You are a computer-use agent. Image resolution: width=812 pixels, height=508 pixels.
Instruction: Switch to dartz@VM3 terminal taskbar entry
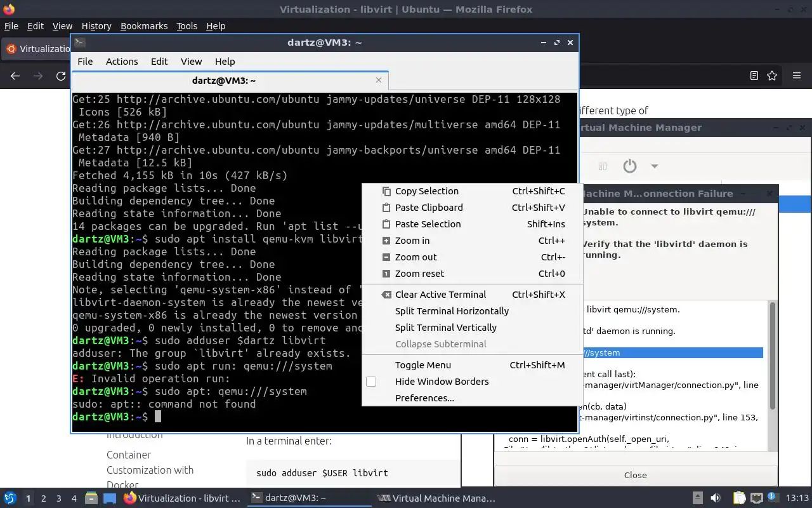point(309,498)
